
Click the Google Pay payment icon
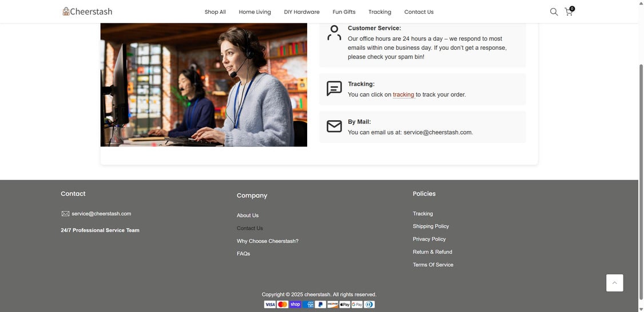point(357,305)
